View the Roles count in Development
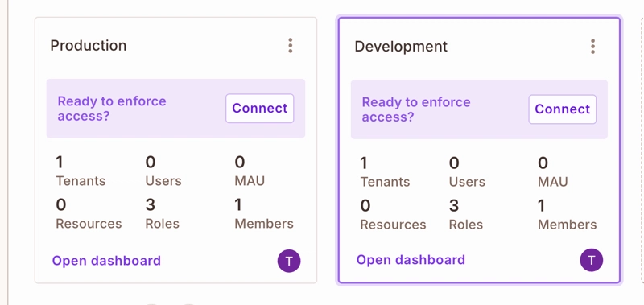 (466, 215)
